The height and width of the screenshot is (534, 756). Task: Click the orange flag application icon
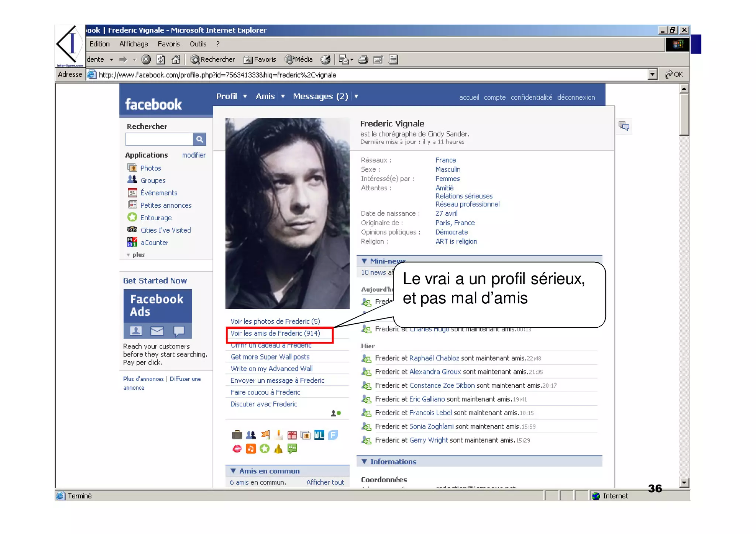click(x=265, y=435)
